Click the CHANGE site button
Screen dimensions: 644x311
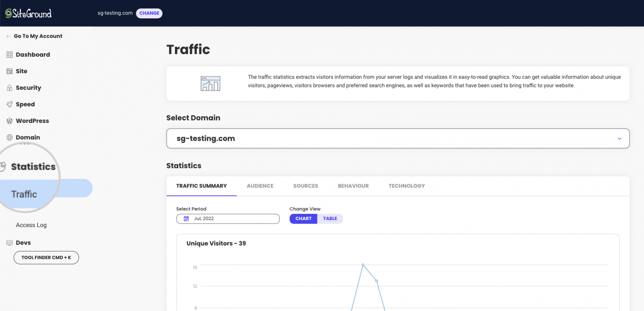click(x=149, y=13)
